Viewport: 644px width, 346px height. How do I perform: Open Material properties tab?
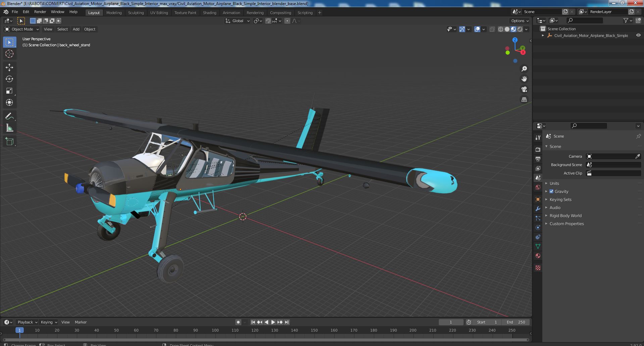[x=538, y=256]
